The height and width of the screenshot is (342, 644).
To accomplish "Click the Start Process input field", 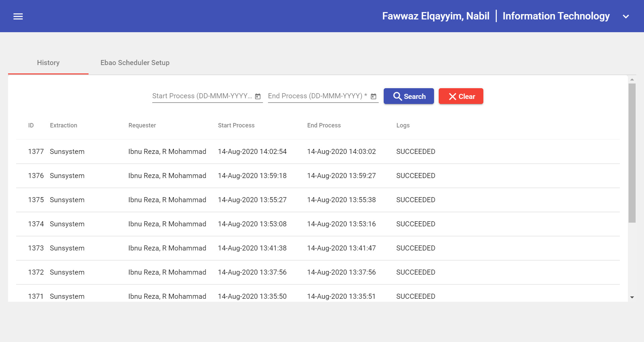I will [x=201, y=96].
